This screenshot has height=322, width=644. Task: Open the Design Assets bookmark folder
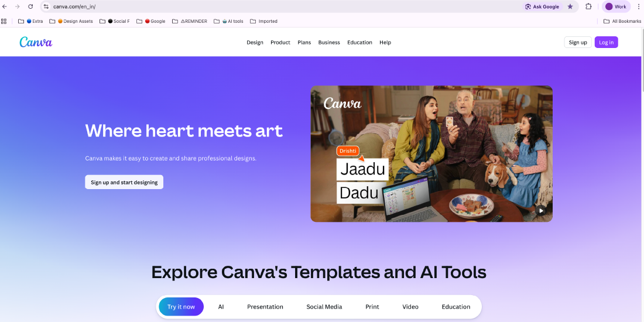(71, 21)
